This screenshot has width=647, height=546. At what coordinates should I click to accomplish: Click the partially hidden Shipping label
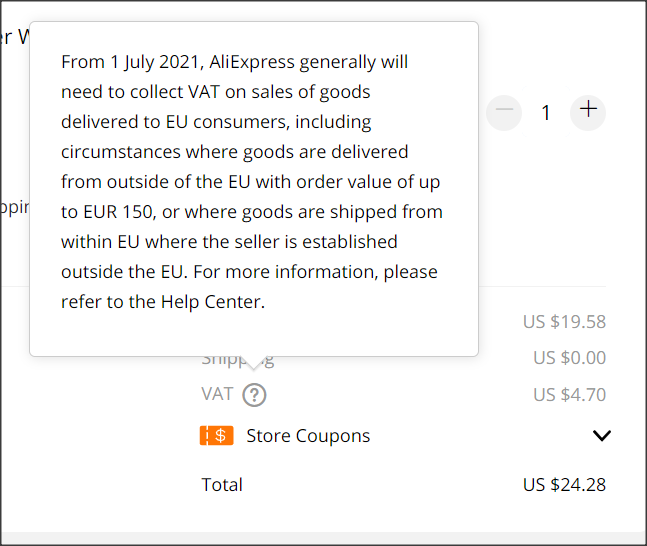pyautogui.click(x=238, y=360)
